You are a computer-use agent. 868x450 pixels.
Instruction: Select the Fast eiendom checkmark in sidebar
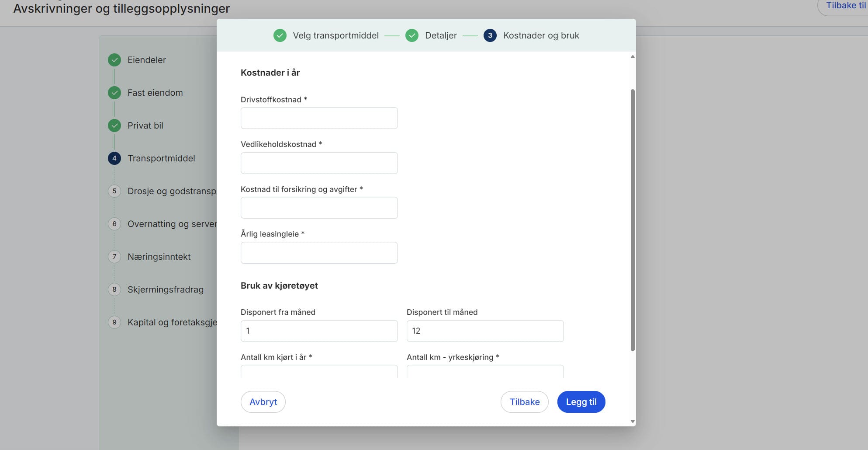114,92
